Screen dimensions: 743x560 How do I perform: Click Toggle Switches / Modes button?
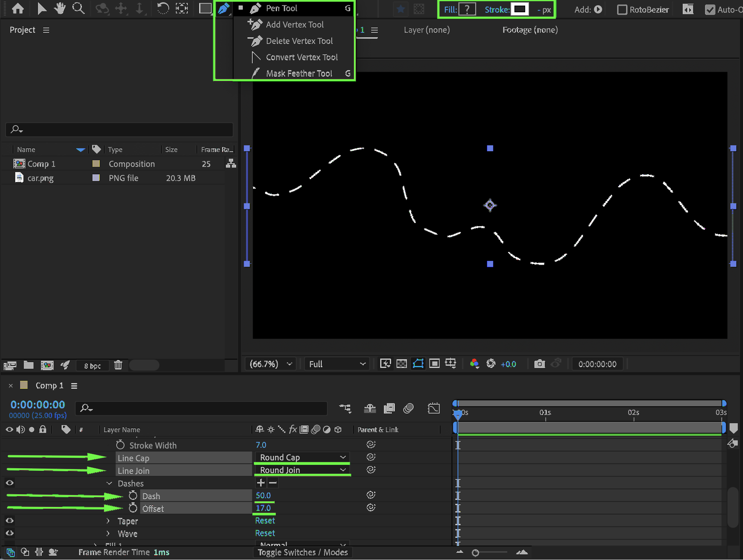point(303,552)
